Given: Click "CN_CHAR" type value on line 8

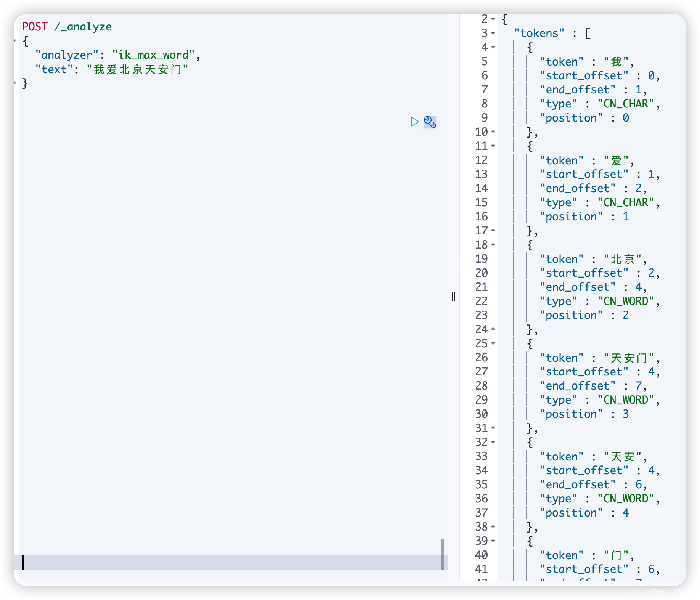Looking at the screenshot, I should point(626,104).
